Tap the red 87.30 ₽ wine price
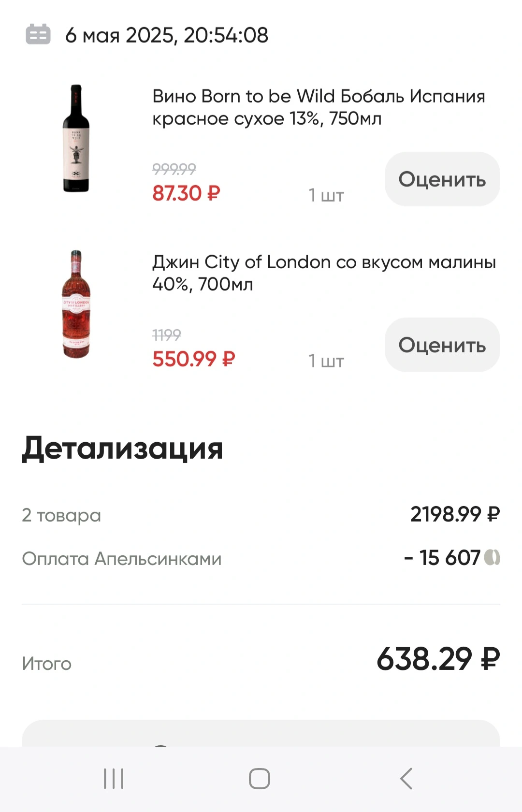The width and height of the screenshot is (522, 812). tap(186, 193)
